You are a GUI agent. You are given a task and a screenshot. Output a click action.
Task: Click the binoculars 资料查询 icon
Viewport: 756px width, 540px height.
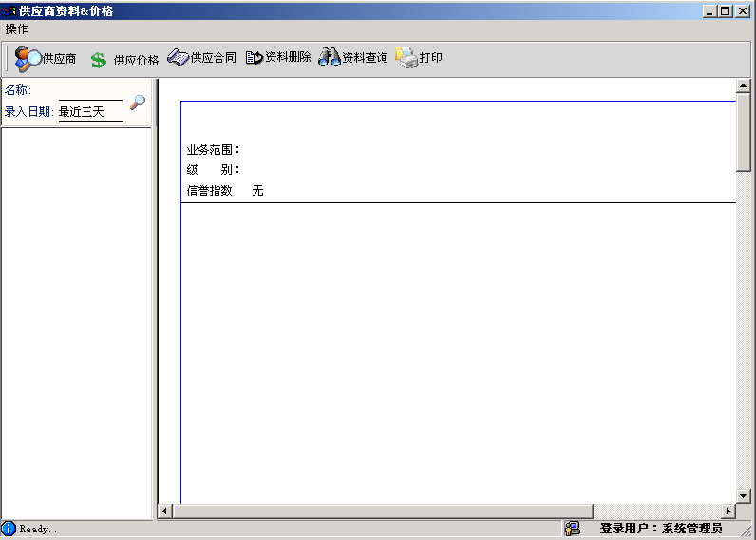click(x=330, y=57)
